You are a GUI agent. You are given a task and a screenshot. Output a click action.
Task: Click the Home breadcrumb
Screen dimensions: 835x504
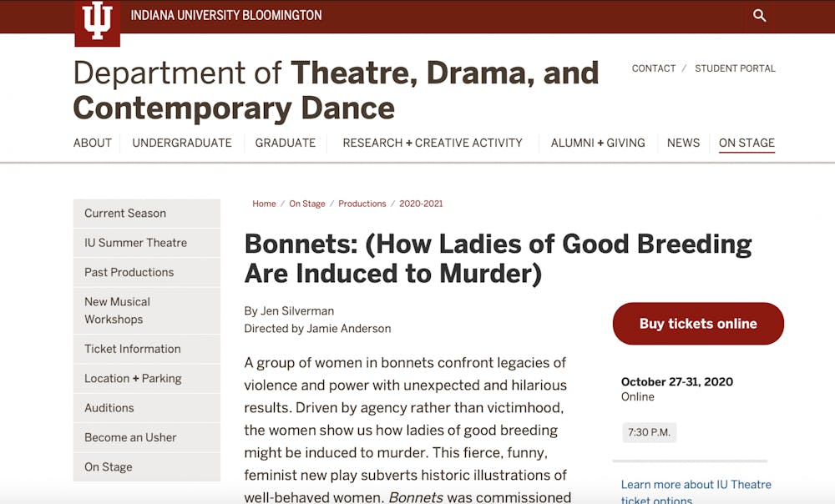264,204
